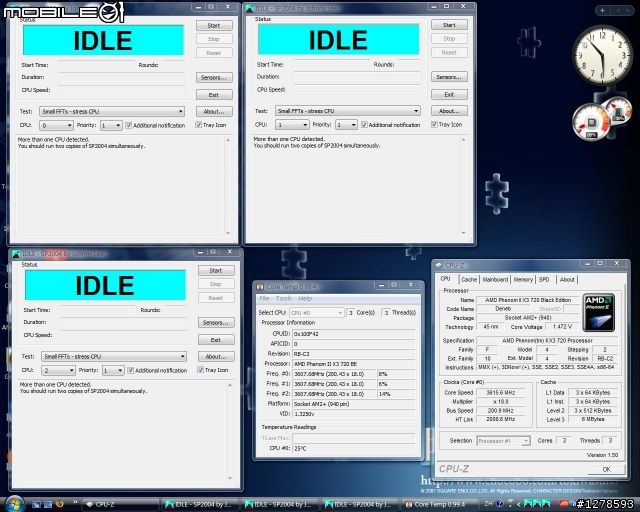This screenshot has width=640, height=512.
Task: Open the Test dropdown in the CPU 2 SP2004 window
Action: point(114,356)
